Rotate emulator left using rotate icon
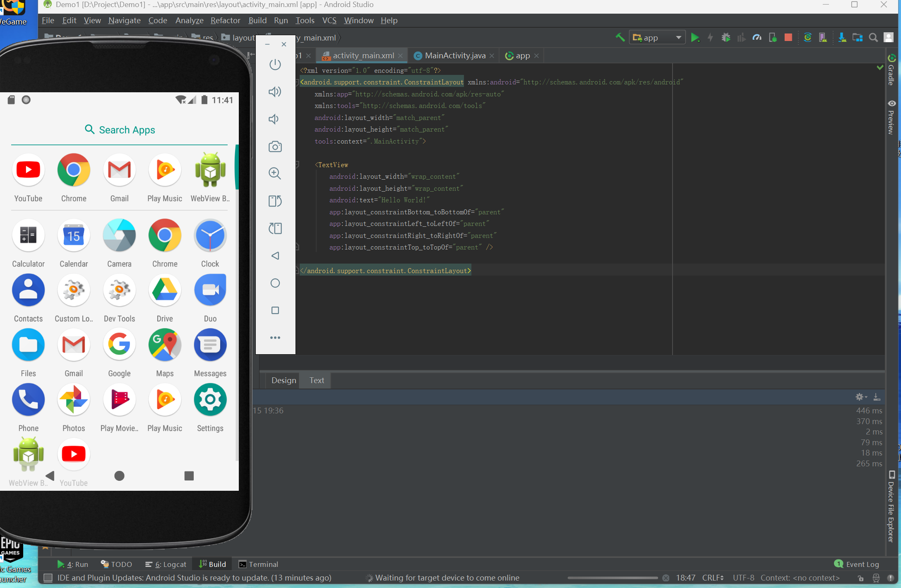901x588 pixels. coord(275,202)
